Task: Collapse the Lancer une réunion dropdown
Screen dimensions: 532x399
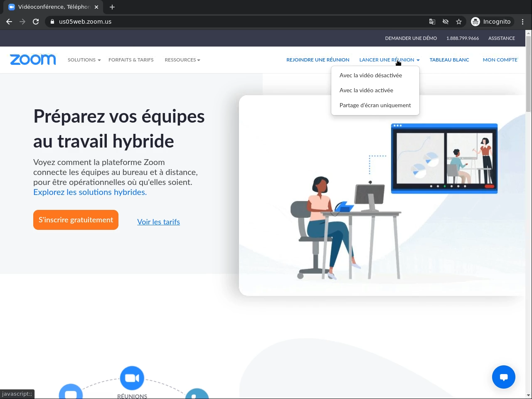Action: click(389, 60)
